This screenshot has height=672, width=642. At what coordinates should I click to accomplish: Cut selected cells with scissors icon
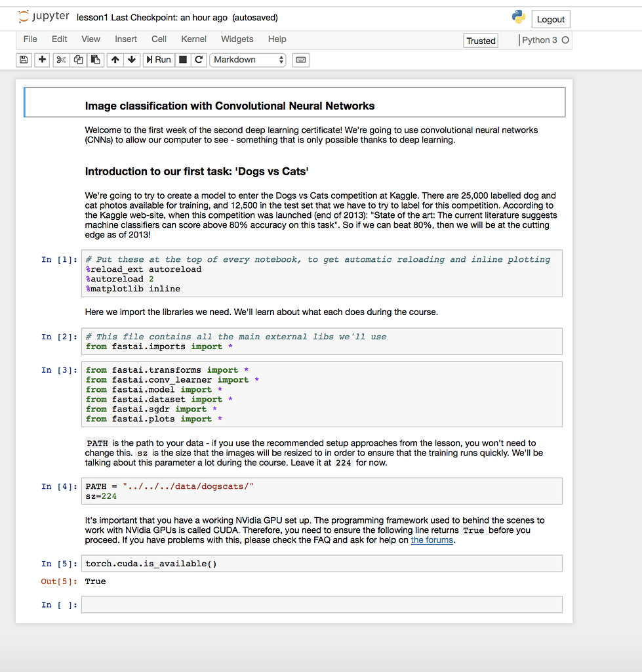pyautogui.click(x=61, y=60)
